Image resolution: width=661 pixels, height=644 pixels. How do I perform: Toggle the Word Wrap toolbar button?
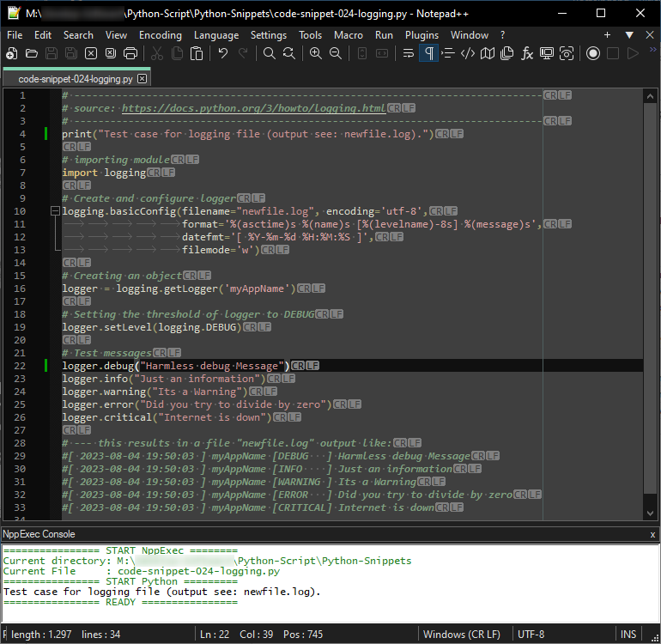coord(409,53)
